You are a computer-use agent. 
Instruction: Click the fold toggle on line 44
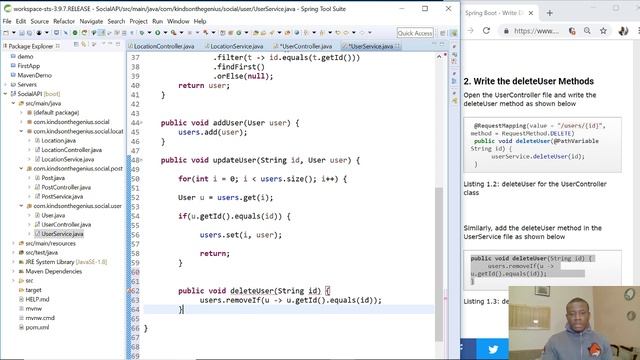pyautogui.click(x=142, y=123)
